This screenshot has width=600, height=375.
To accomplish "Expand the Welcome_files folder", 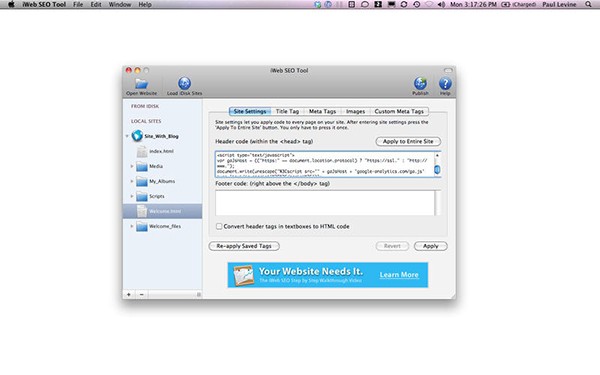I will coord(132,226).
